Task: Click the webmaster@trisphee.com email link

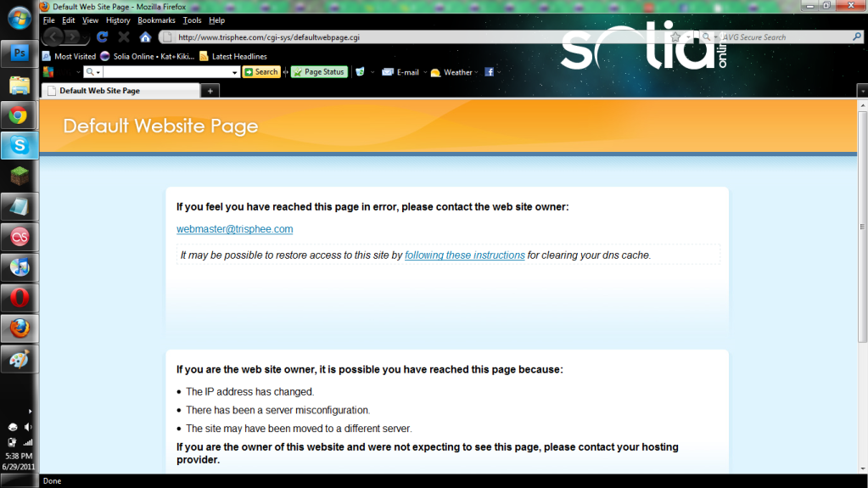Action: point(235,229)
